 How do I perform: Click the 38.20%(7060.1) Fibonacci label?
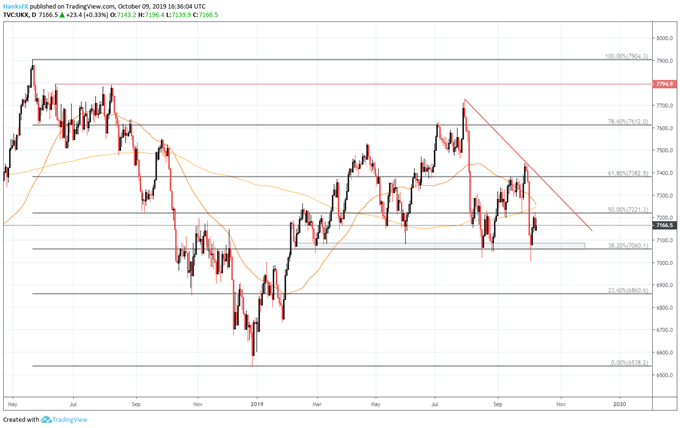628,245
